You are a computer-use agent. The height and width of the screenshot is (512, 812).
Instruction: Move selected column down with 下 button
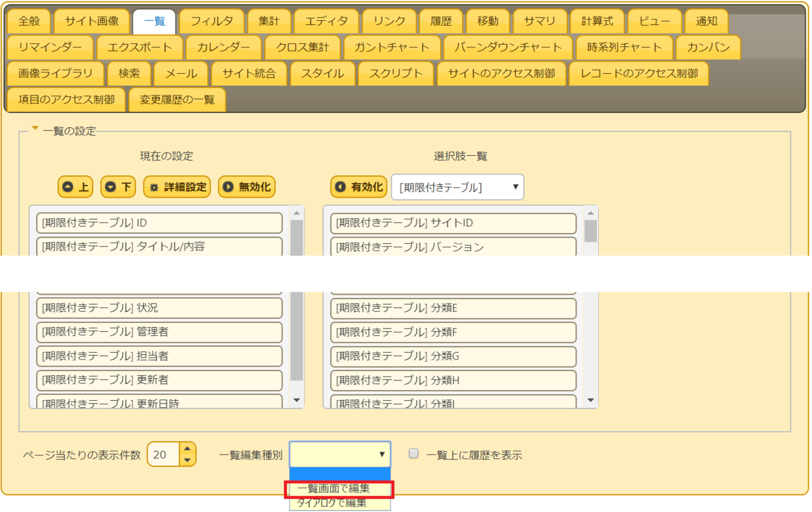[118, 187]
